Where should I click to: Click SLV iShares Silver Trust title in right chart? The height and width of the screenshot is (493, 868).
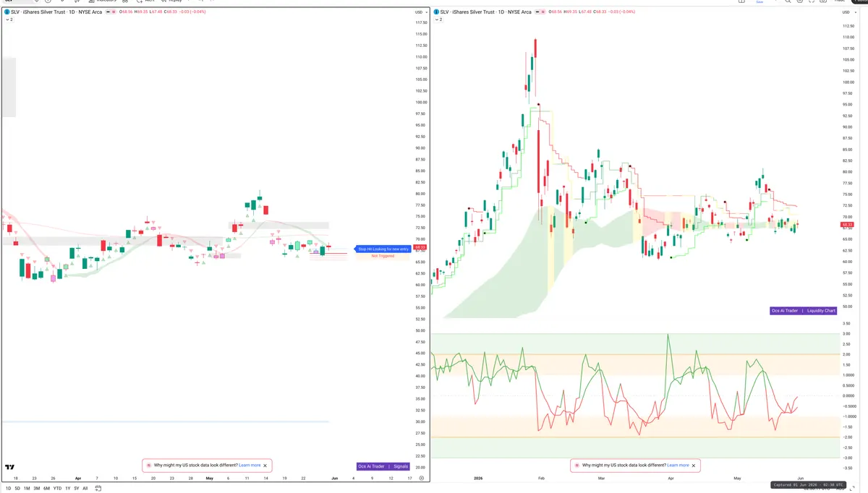point(486,12)
